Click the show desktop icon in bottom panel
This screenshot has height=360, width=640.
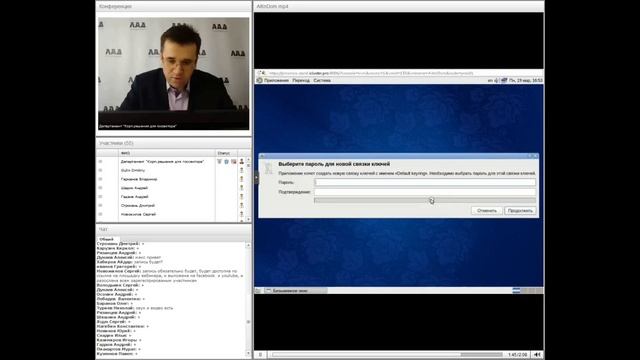pyautogui.click(x=258, y=291)
